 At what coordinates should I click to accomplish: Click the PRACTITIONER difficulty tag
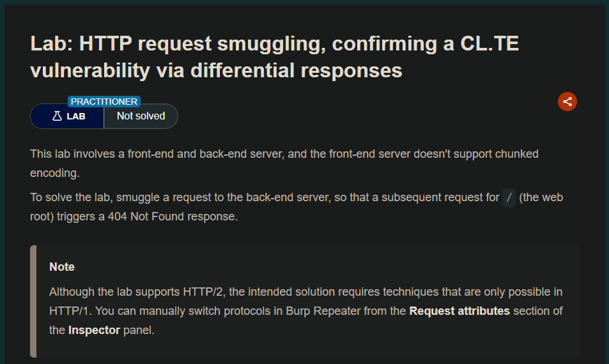click(x=104, y=102)
